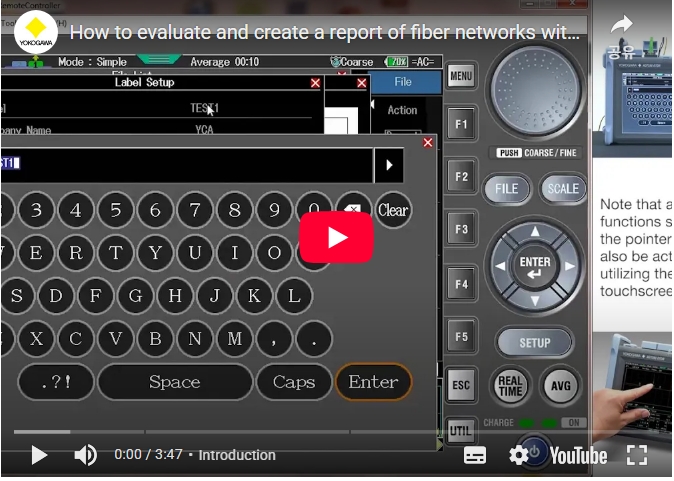Image resolution: width=674 pixels, height=481 pixels.
Task: Click the REAL TIME measurement button
Action: point(510,386)
